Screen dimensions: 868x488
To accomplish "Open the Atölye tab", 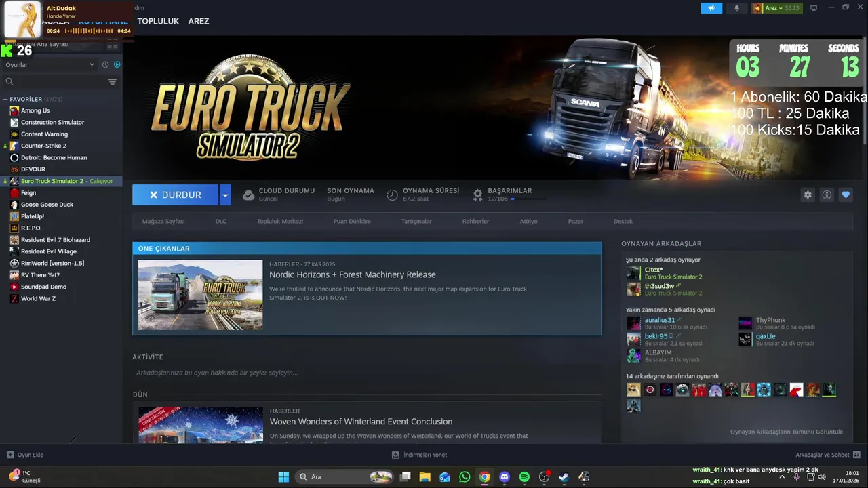I will [528, 221].
